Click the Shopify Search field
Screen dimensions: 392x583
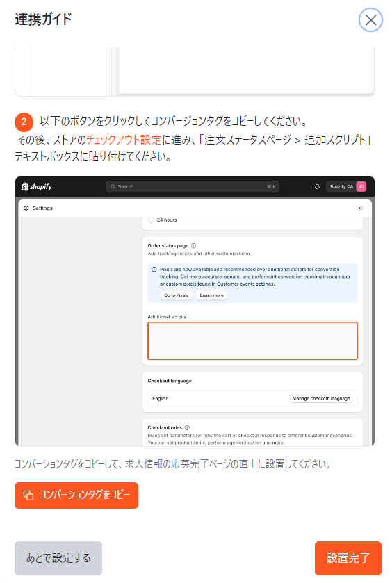(x=193, y=187)
